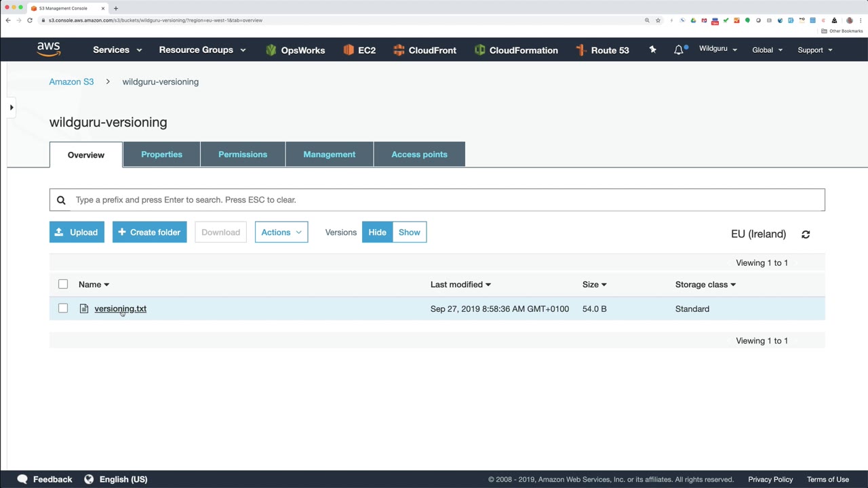Click the 54.0 B size value
This screenshot has width=868, height=488.
[595, 309]
